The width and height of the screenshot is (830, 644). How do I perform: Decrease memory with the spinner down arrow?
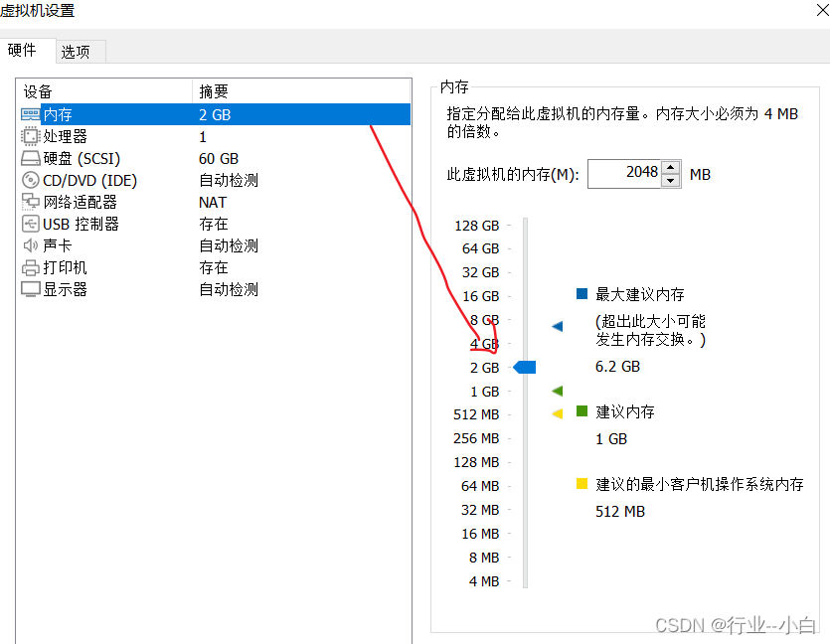pyautogui.click(x=670, y=181)
